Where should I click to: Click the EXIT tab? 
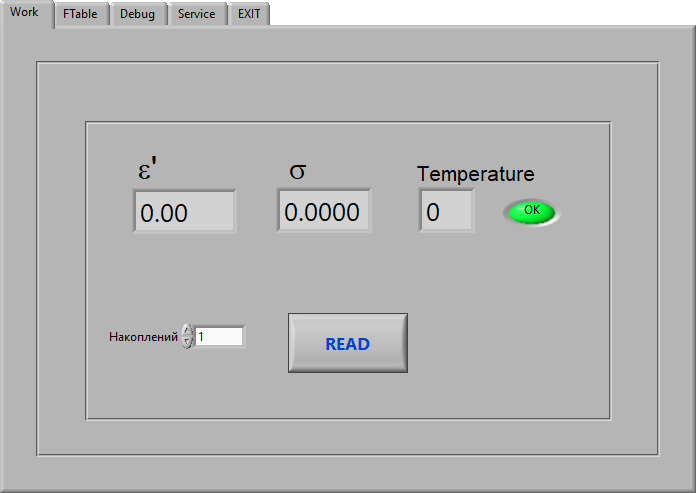tap(249, 14)
